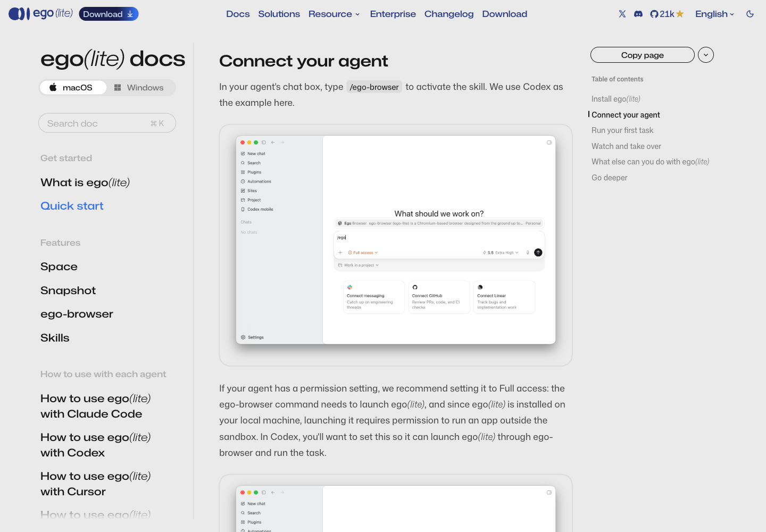Image resolution: width=766 pixels, height=532 pixels.
Task: Open the Copy page options chevron
Action: coord(706,55)
